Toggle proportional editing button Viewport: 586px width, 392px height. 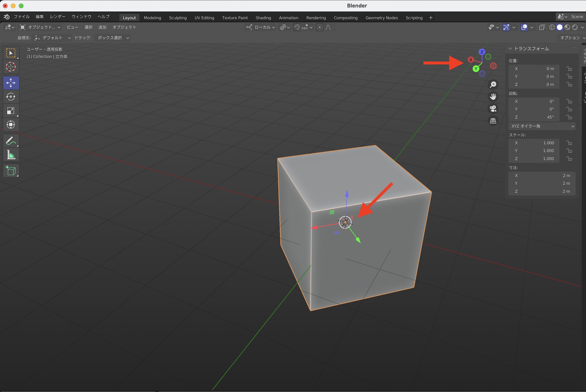pos(320,27)
